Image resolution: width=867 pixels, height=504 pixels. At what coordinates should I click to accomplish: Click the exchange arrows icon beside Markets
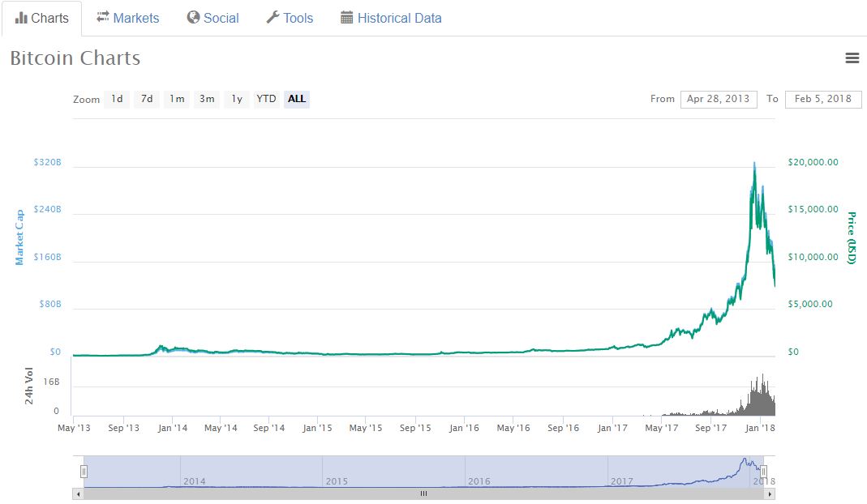click(x=103, y=18)
